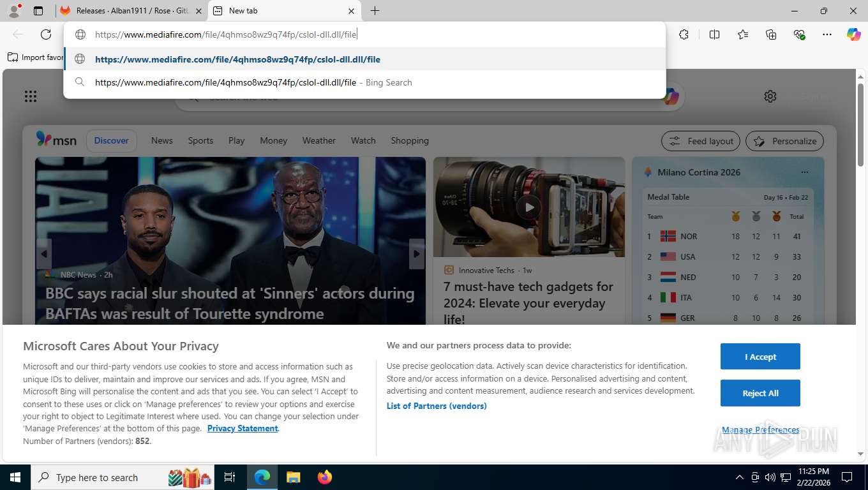
Task: Click I Accept cookies button
Action: [760, 357]
